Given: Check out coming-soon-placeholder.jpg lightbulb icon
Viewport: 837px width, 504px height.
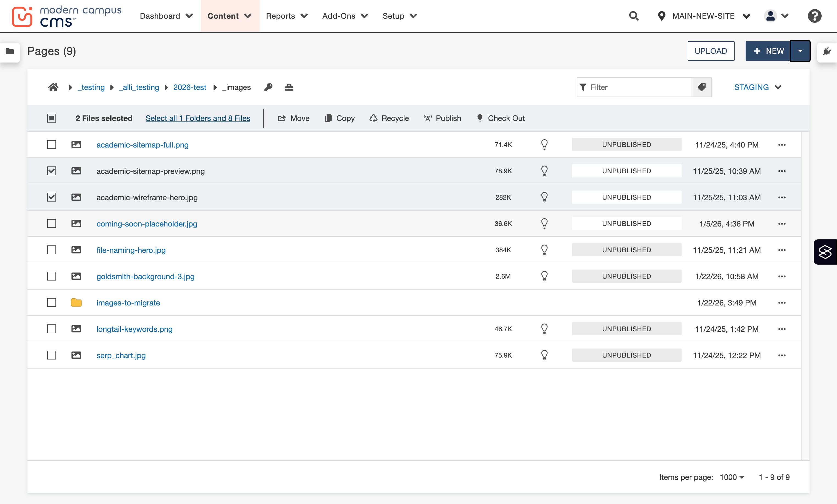Looking at the screenshot, I should (544, 223).
